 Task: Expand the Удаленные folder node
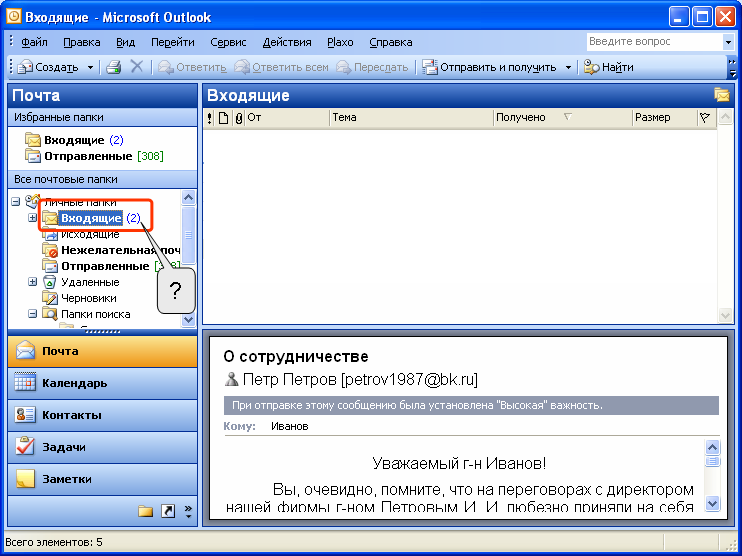pyautogui.click(x=32, y=282)
